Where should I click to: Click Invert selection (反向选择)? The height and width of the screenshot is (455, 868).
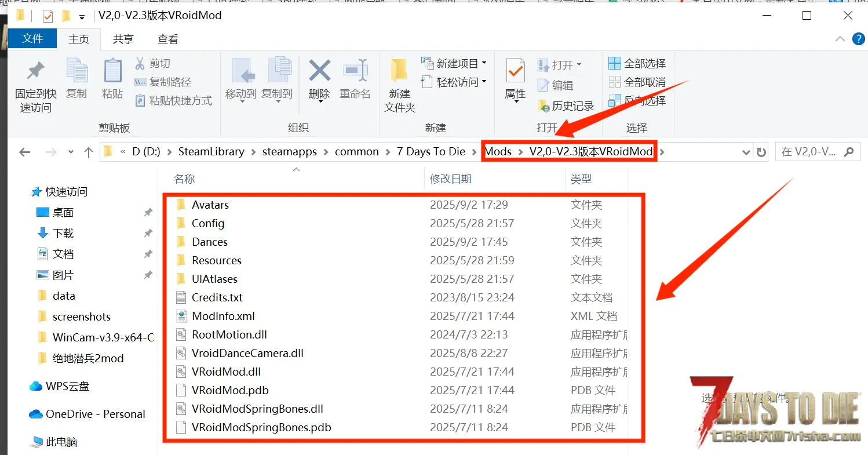pyautogui.click(x=637, y=100)
